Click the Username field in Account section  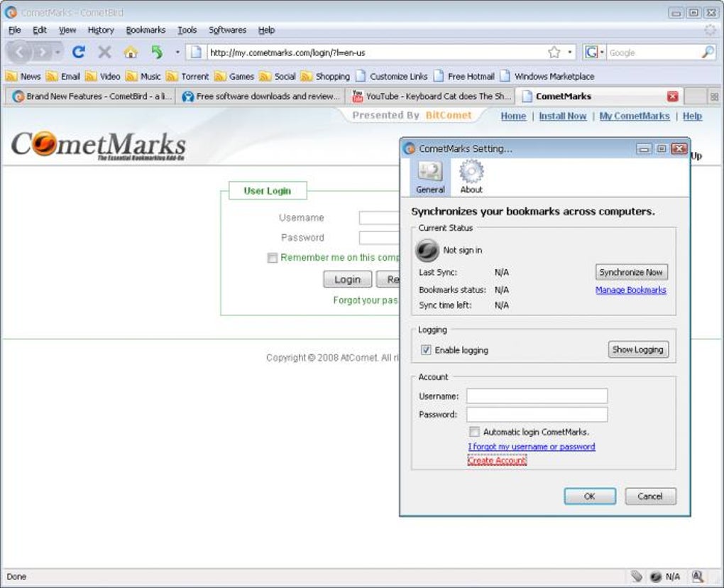pos(537,396)
